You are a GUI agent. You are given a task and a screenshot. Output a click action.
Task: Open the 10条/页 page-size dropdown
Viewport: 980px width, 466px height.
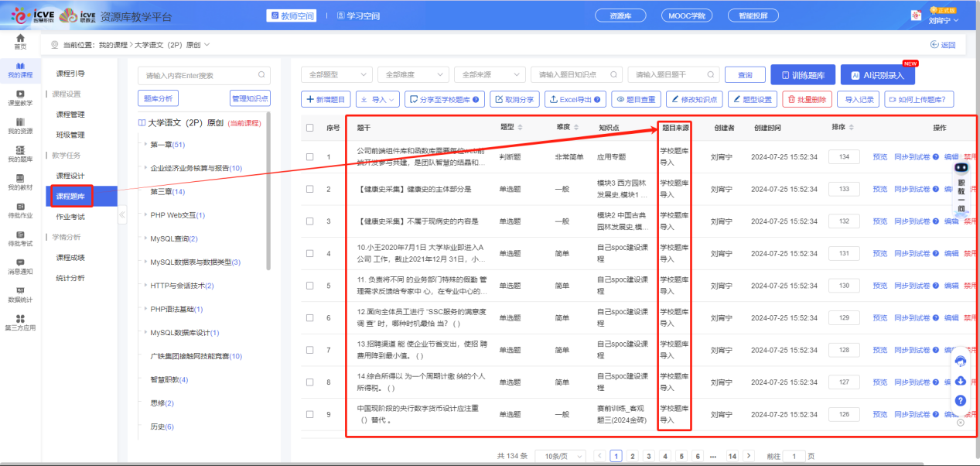[x=559, y=455]
